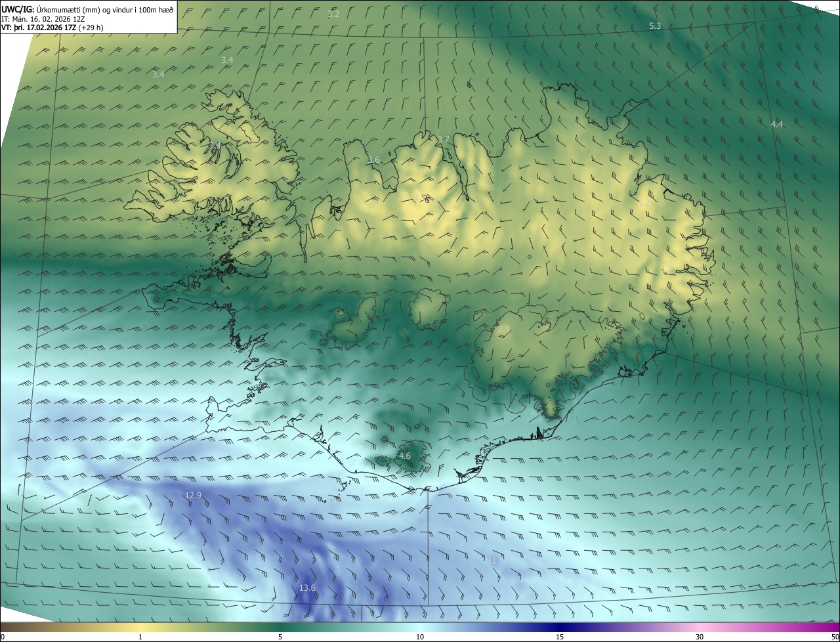Click the color scale tick label 30
The width and height of the screenshot is (840, 642).
coord(700,637)
